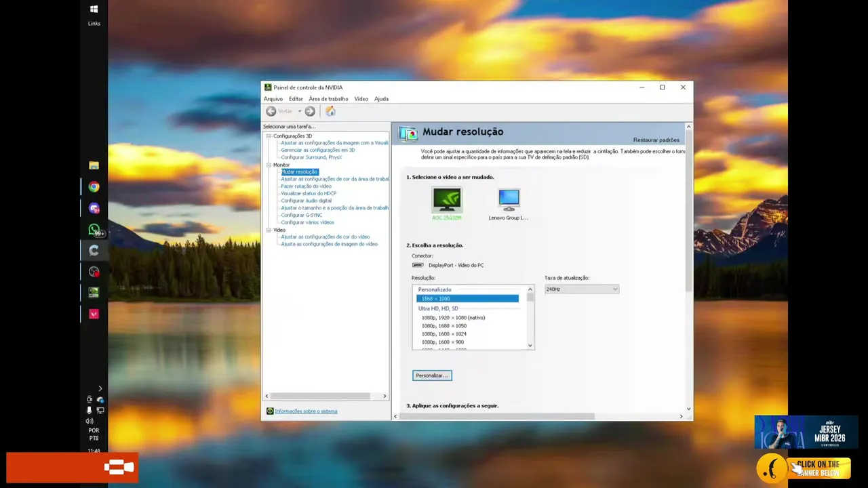Click main panel vertical scroll down arrow
The height and width of the screenshot is (488, 868).
coord(688,409)
